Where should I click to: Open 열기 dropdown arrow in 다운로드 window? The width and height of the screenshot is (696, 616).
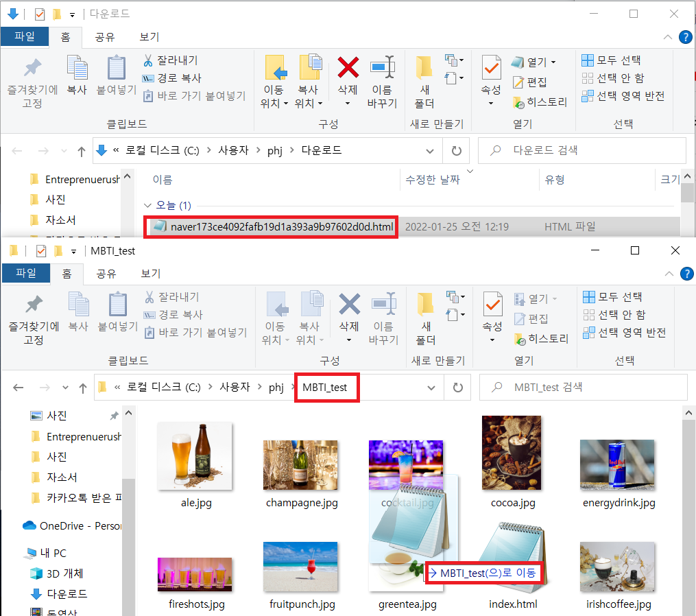(553, 62)
